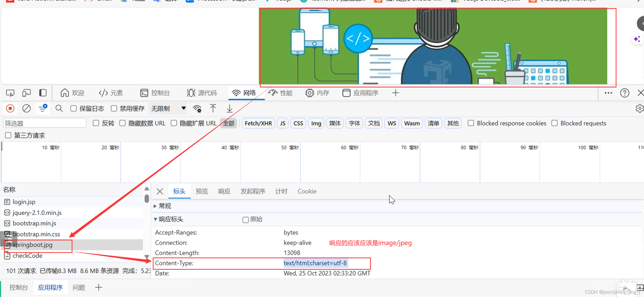Select the inspect element picker icon
Screen dimensions: 644x297
click(10, 93)
